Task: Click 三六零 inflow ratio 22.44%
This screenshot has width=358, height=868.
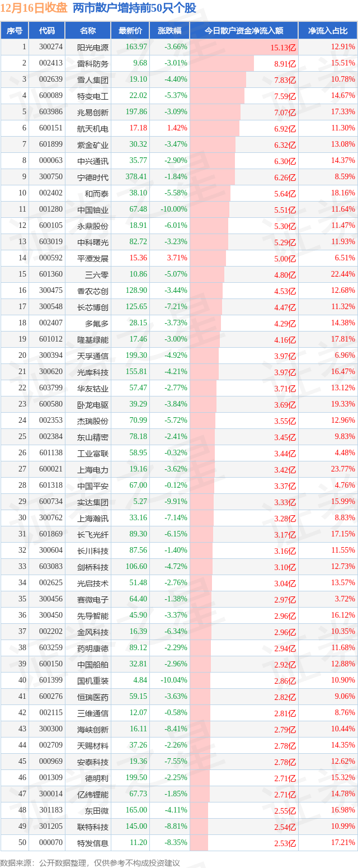Action: point(343,274)
